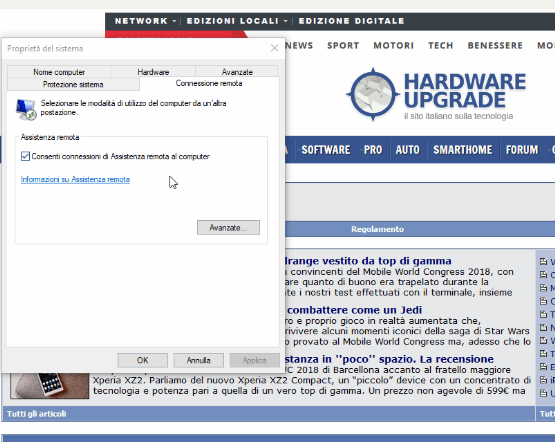Click the Xperia XZ2 Compact article thumbnail
555x442 pixels.
click(x=50, y=386)
